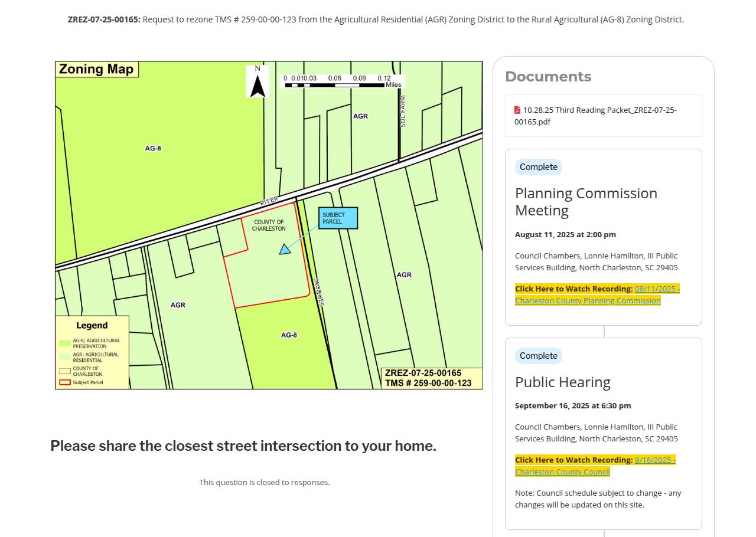Viewport: 756px width, 537px height.
Task: Click the Complete badge above Public Hearing
Action: coord(539,356)
